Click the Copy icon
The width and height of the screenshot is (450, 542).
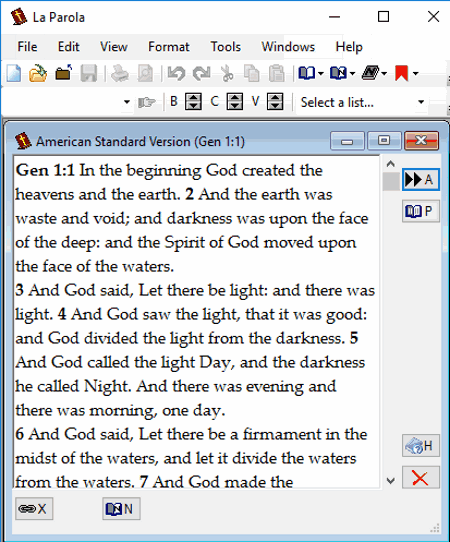coord(252,73)
